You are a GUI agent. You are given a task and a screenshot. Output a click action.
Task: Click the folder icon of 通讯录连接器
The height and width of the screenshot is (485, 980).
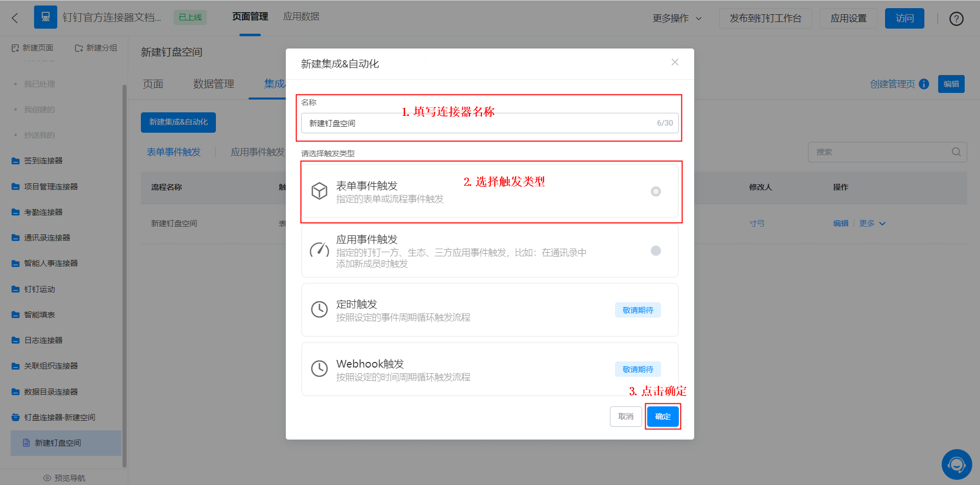tap(15, 238)
